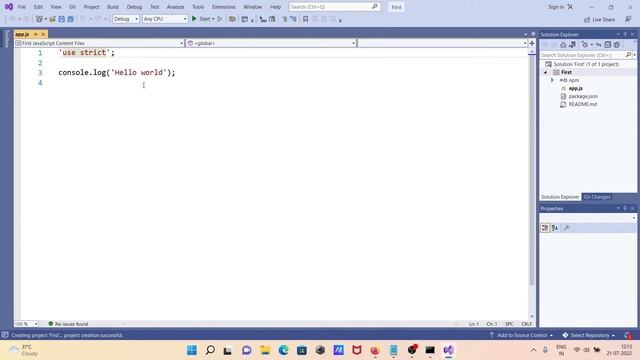
Task: Click Show All Files icon in Solution Explorer
Action: pyautogui.click(x=617, y=45)
